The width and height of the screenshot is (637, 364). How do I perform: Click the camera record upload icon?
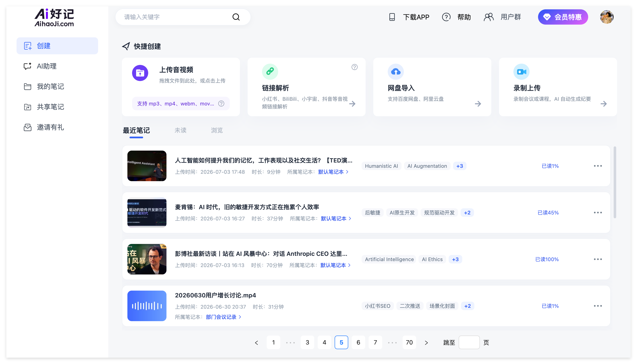pos(521,71)
